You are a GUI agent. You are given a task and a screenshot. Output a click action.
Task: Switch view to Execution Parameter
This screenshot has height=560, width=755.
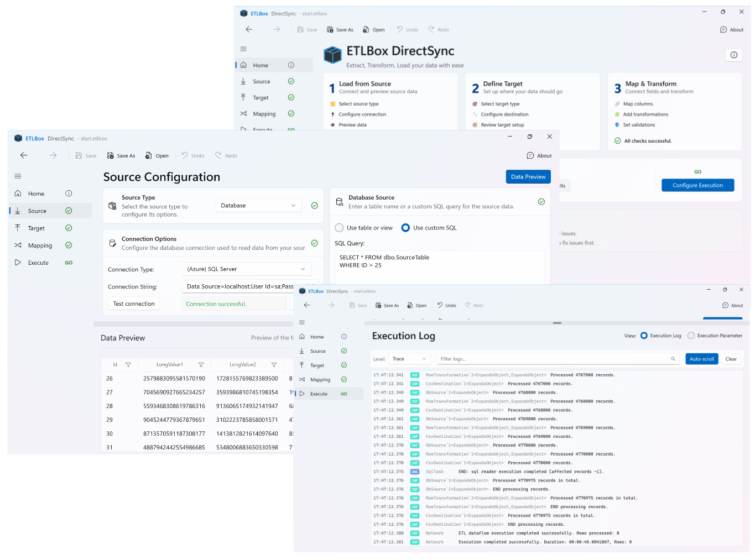691,336
